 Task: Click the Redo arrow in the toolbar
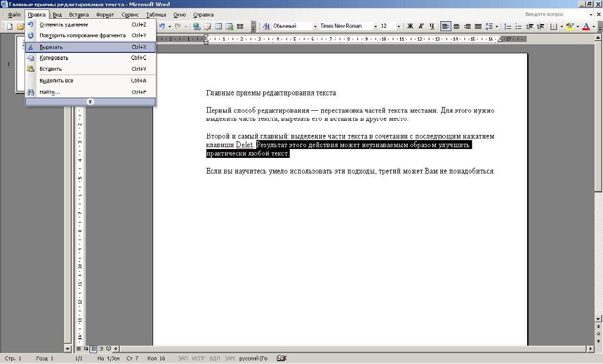tap(178, 26)
